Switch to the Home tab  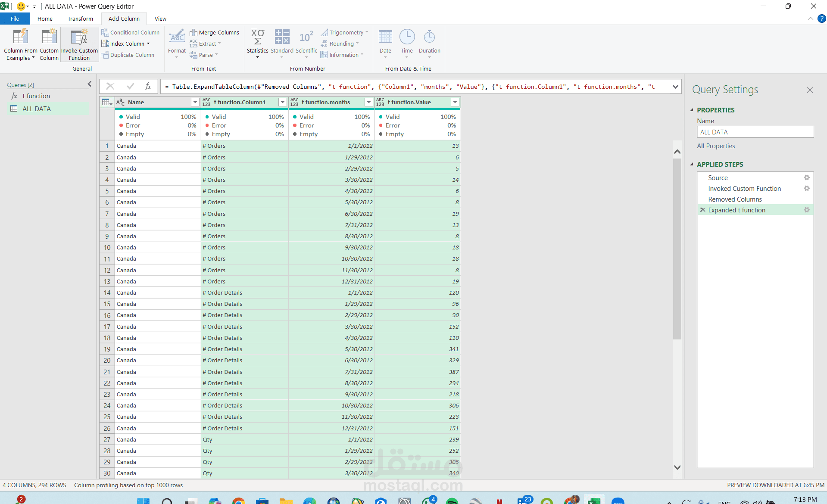(x=45, y=19)
